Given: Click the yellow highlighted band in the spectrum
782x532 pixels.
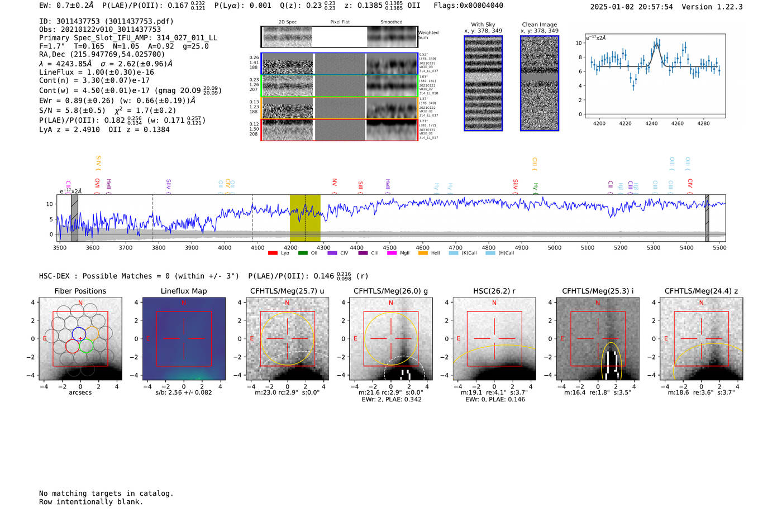Looking at the screenshot, I should (305, 218).
